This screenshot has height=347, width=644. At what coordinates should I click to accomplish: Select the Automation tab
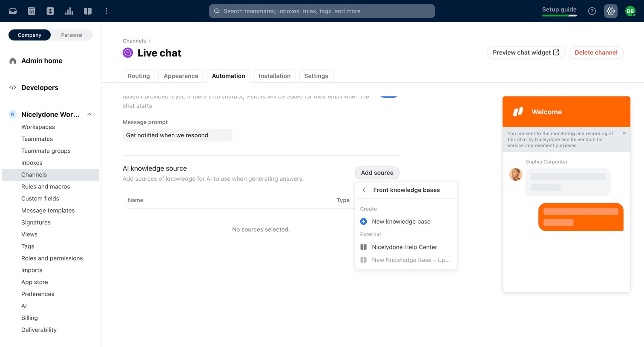coord(229,76)
